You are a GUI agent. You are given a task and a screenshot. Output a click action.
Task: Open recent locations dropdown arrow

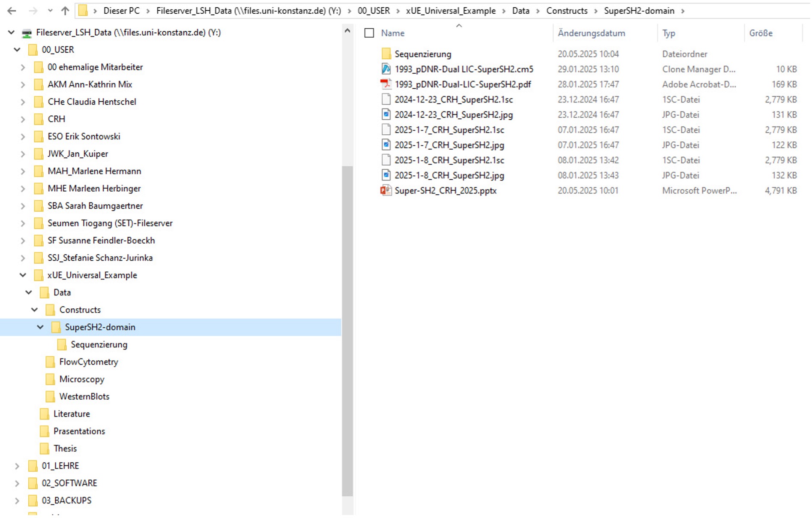pos(50,11)
